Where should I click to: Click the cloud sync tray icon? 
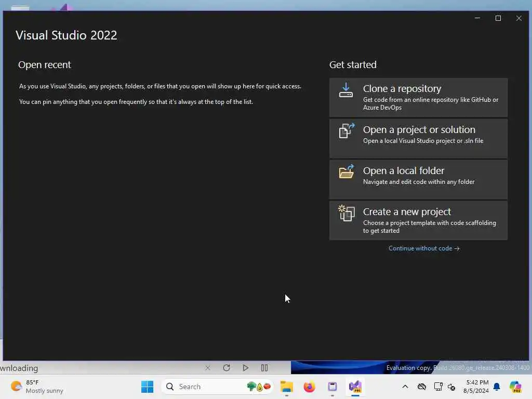pos(422,387)
